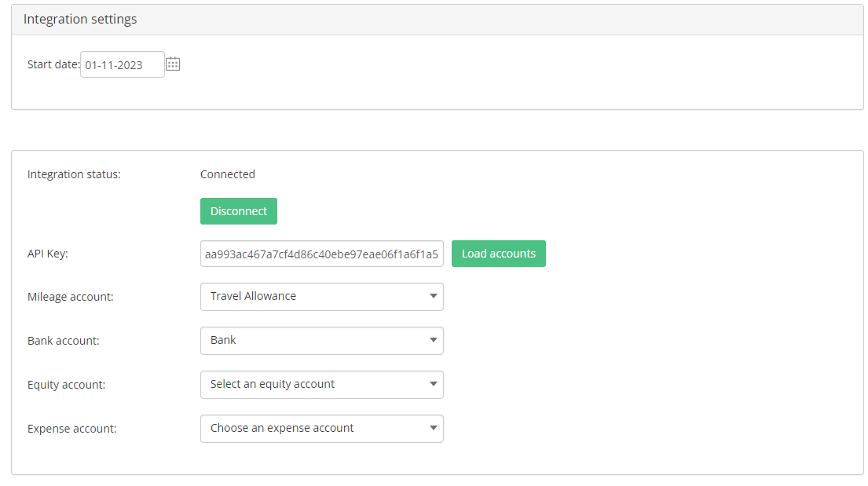Click the Connected status text

point(228,174)
